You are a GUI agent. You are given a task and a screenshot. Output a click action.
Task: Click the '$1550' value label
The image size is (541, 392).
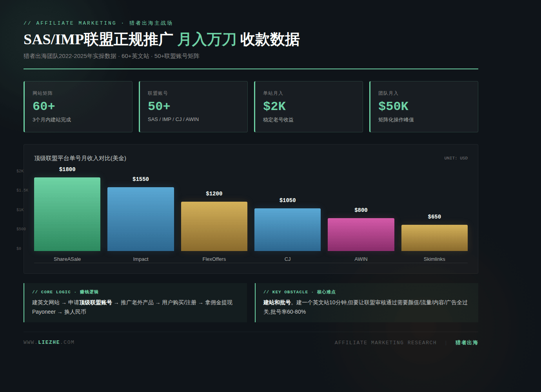click(141, 179)
